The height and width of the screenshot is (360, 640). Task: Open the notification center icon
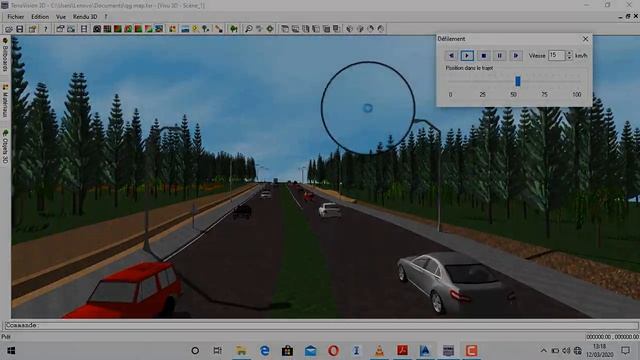(625, 351)
